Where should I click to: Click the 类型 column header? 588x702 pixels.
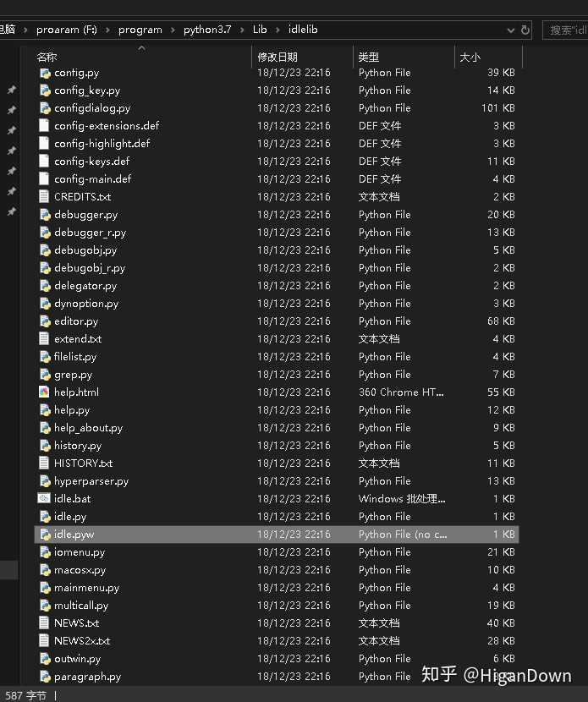pyautogui.click(x=369, y=58)
